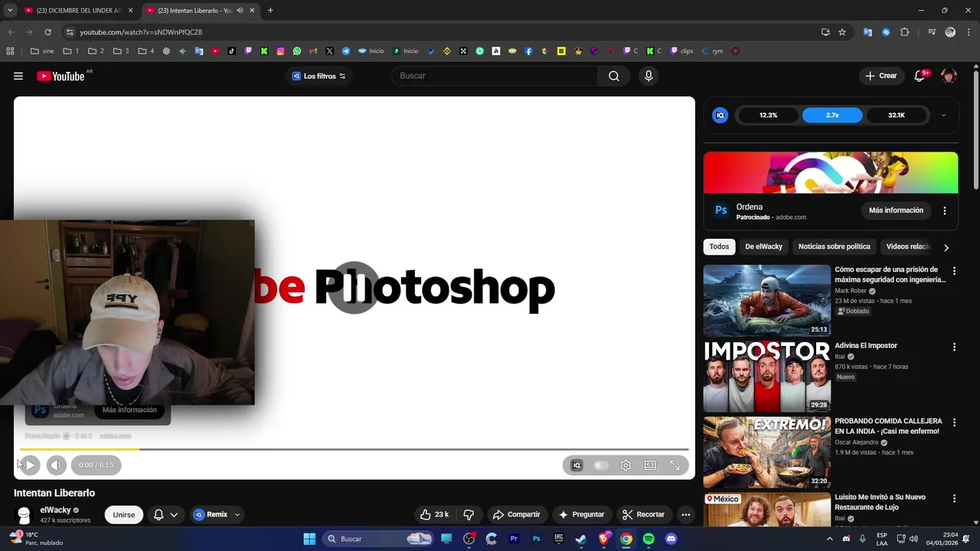Screen dimensions: 980x551
Task: Share the video via Compartir
Action: click(x=516, y=514)
